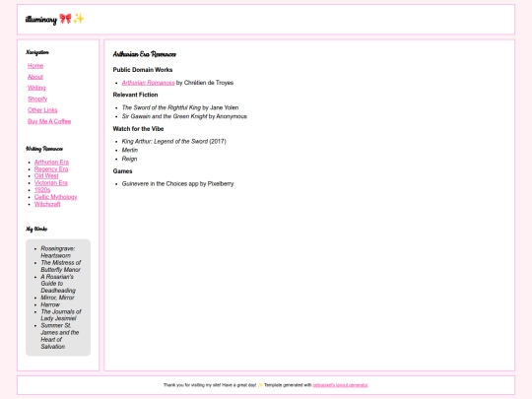This screenshot has width=532, height=399.
Task: Open the About navigation link
Action: 35,77
